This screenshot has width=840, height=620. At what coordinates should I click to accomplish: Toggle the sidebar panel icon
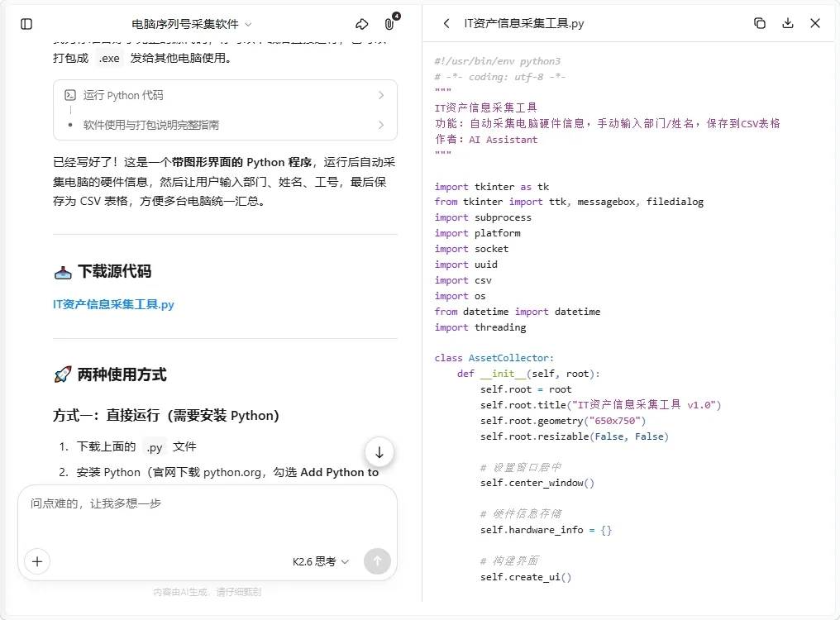pos(26,24)
